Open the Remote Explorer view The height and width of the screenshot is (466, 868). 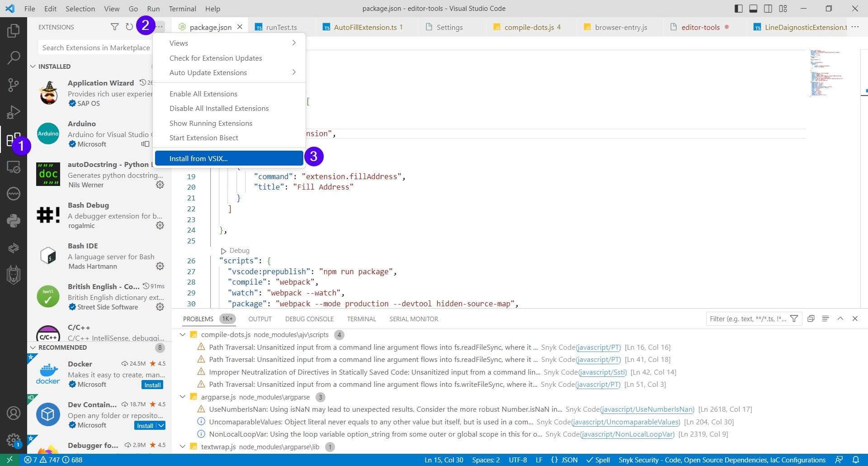point(14,167)
